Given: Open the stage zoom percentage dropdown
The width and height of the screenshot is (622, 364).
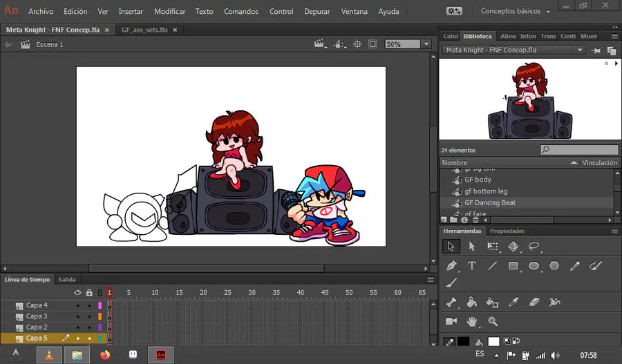Looking at the screenshot, I should click(426, 44).
